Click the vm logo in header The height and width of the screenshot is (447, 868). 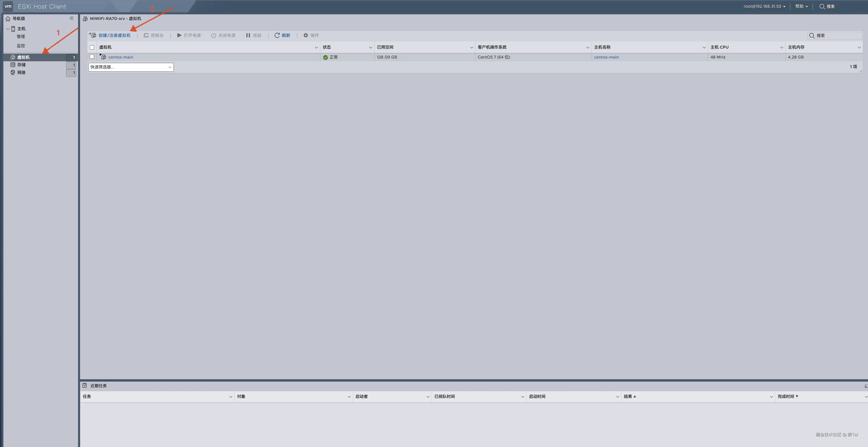(x=8, y=6)
